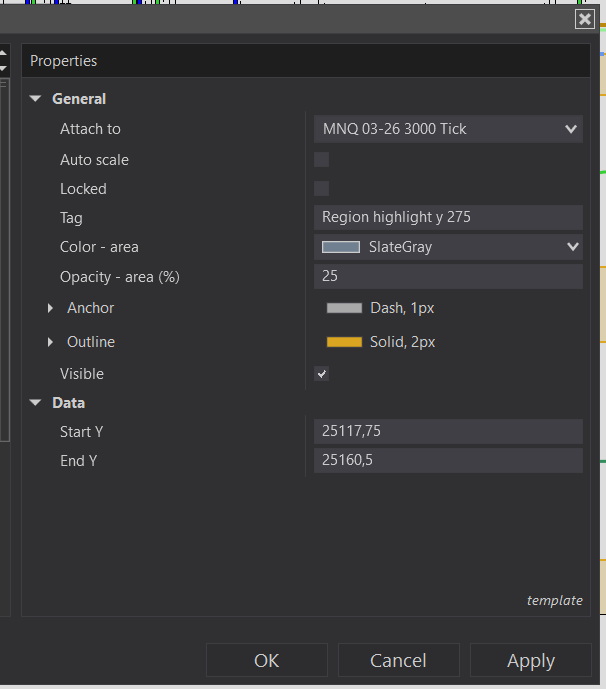Enable the Auto scale checkbox

[x=321, y=159]
